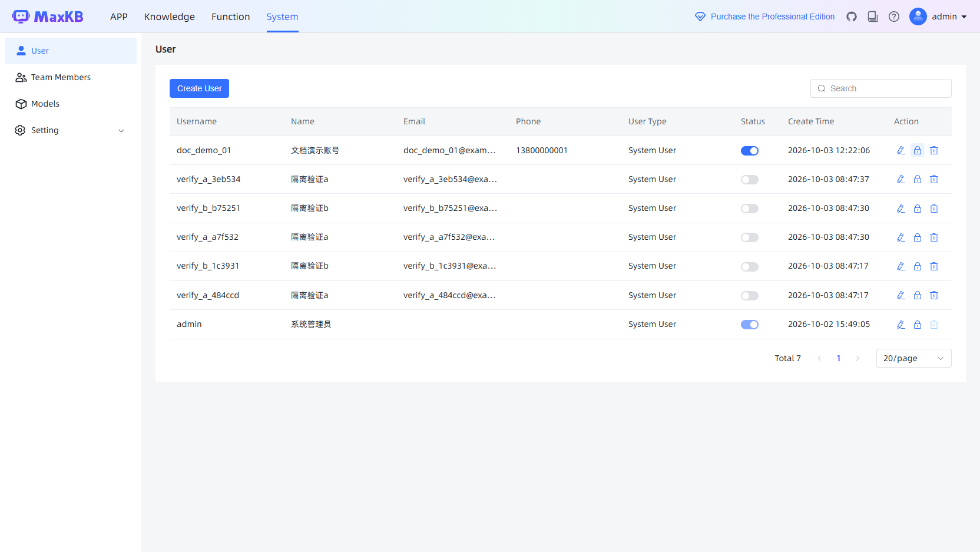The height and width of the screenshot is (552, 980).
Task: Switch to the Knowledge tab
Action: (170, 16)
